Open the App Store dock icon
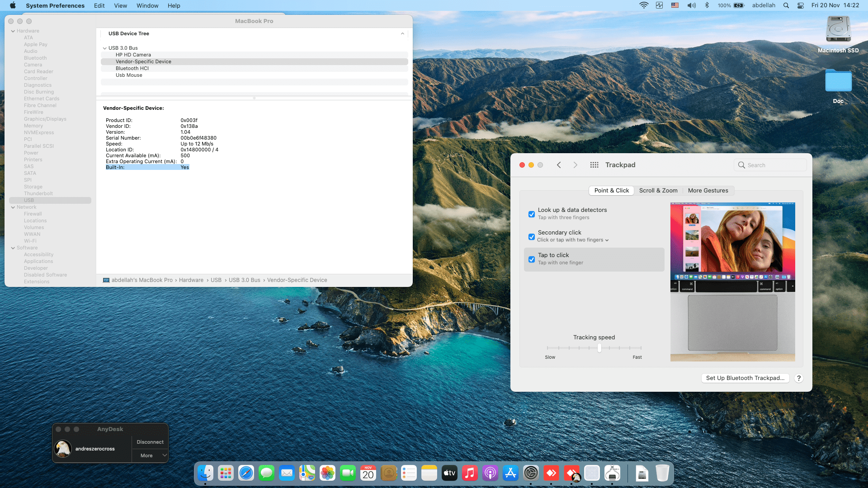The image size is (868, 488). pos(510,473)
